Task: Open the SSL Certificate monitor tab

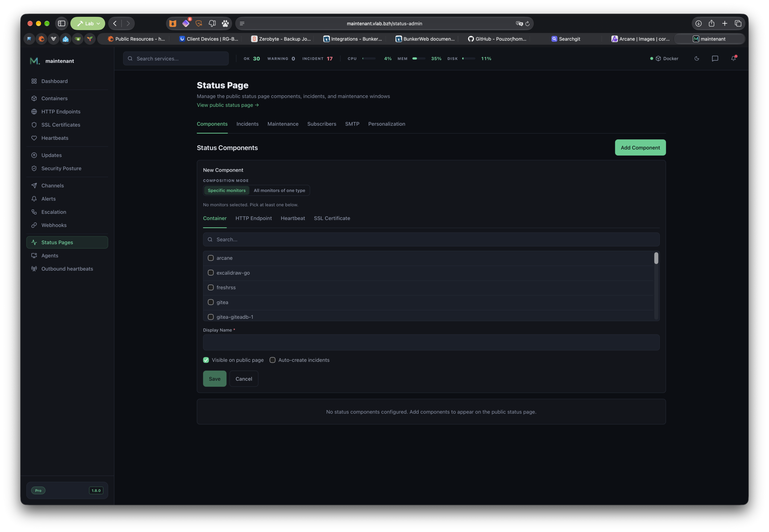Action: coord(332,218)
